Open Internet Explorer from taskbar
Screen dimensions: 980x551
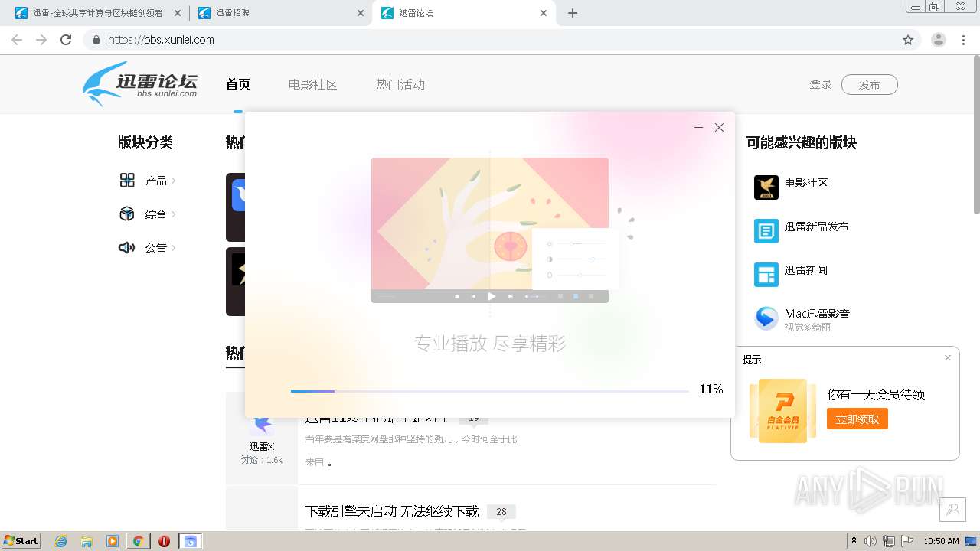[x=61, y=541]
